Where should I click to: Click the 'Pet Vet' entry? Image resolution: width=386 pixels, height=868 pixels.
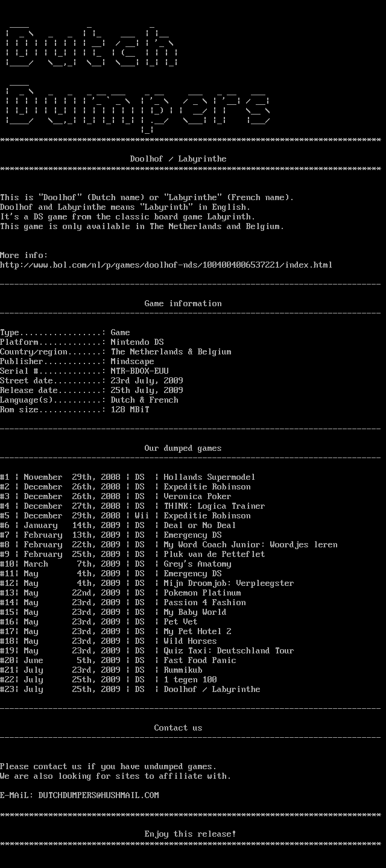181,622
